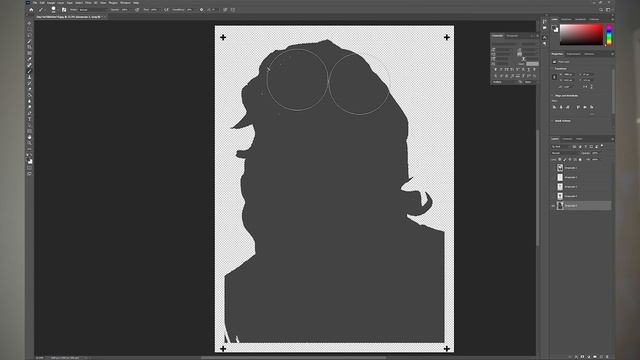640x360 pixels.
Task: Add a layer mask from Layers panel footer
Action: (582, 356)
